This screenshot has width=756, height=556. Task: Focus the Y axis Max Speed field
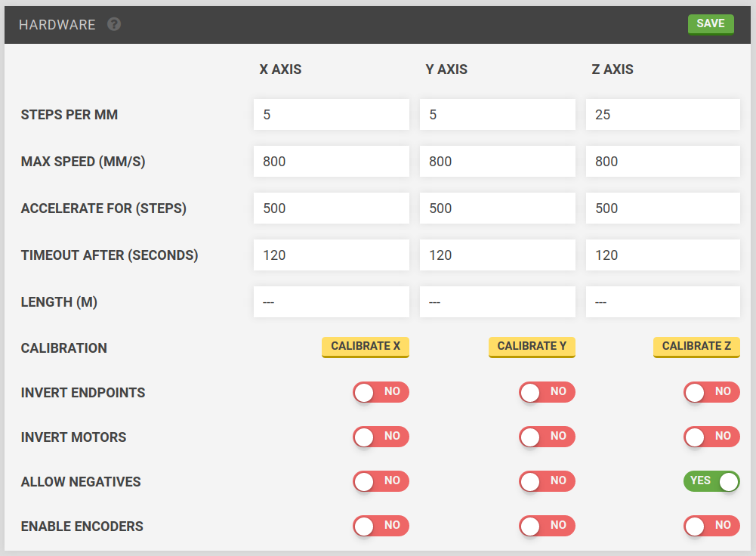pos(497,162)
